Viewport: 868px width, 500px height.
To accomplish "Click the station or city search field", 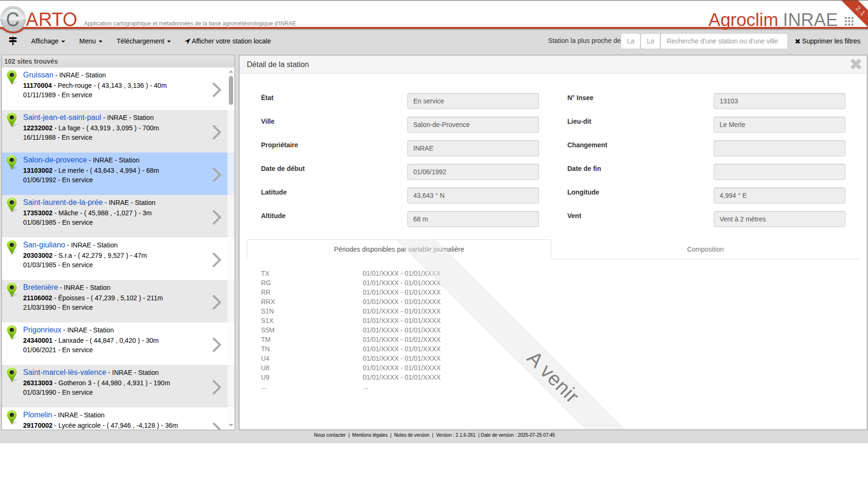I will pos(723,41).
